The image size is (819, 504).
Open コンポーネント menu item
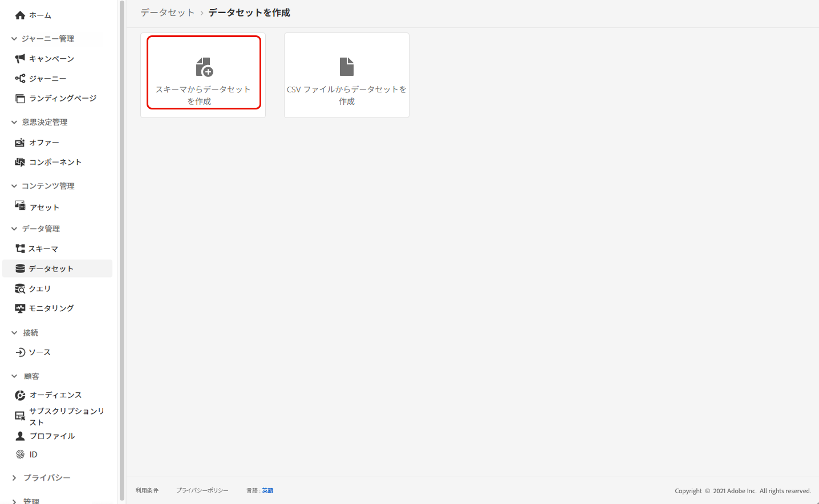point(55,162)
